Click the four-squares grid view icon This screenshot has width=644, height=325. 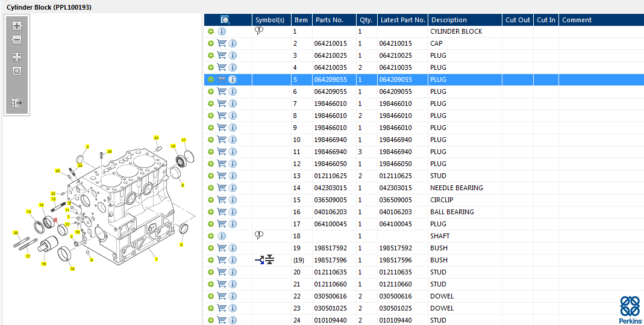coord(17,57)
